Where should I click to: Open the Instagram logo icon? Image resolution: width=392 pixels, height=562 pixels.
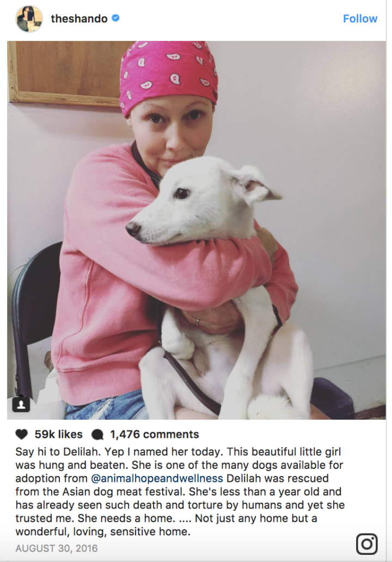(366, 544)
